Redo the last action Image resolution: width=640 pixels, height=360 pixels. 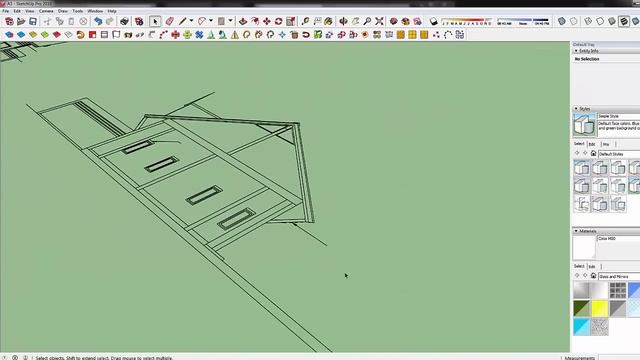[x=110, y=21]
